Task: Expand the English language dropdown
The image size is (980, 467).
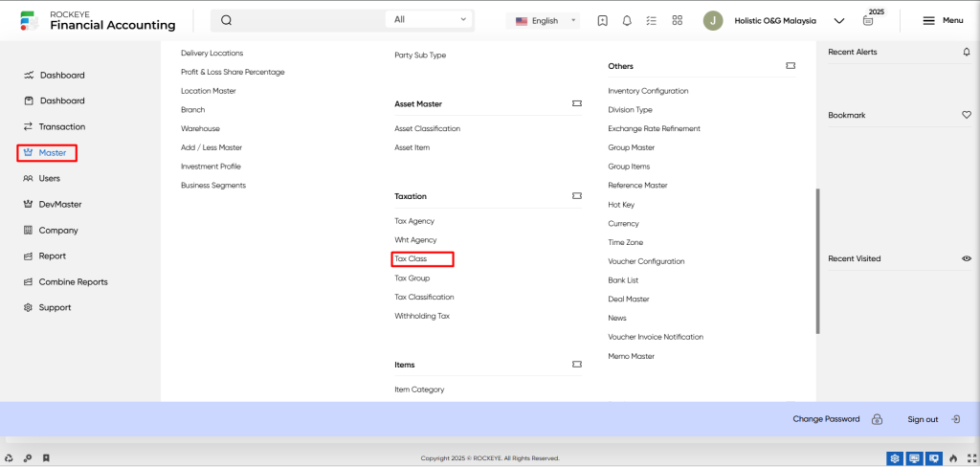Action: pos(544,21)
